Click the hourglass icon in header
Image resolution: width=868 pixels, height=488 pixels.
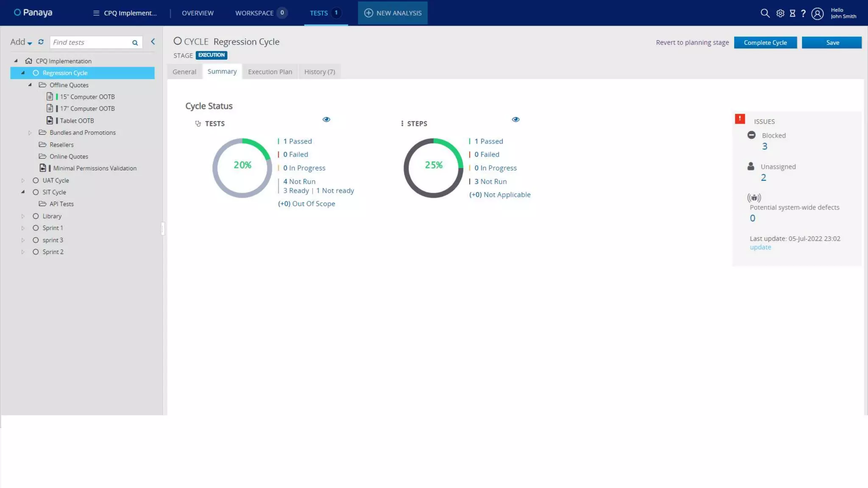coord(792,13)
